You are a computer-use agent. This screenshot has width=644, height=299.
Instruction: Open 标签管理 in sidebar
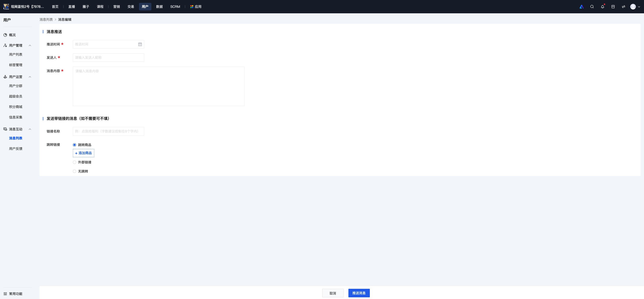[16, 65]
